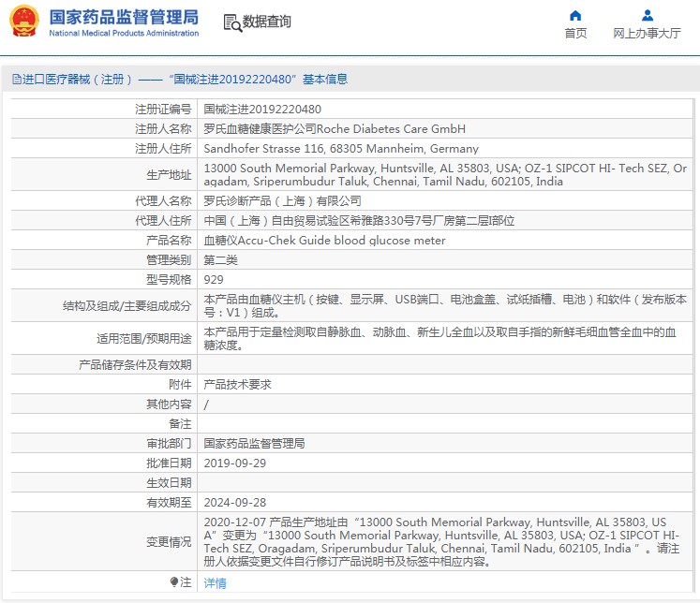Select model specification value 929
Image resolution: width=700 pixels, height=603 pixels.
coord(214,280)
